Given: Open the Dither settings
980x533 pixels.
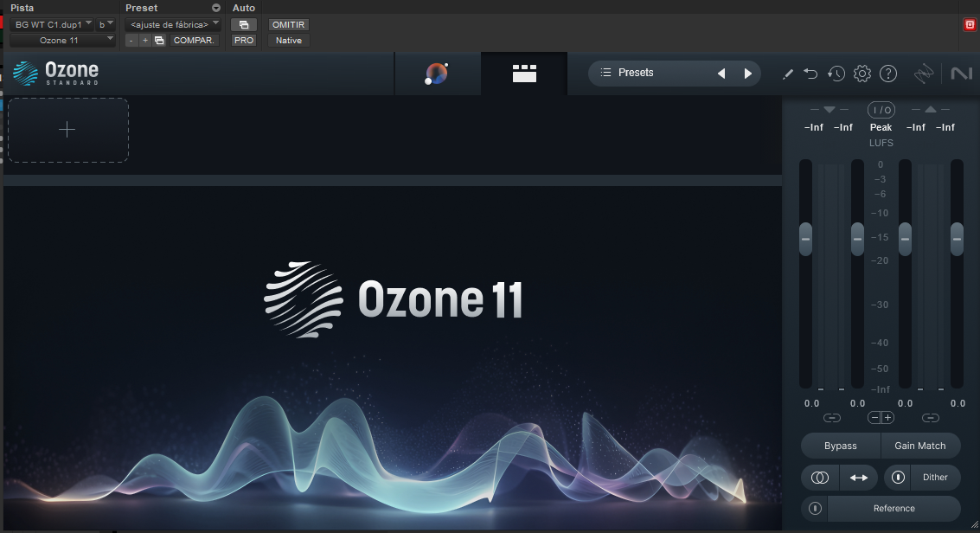Looking at the screenshot, I should pos(935,478).
